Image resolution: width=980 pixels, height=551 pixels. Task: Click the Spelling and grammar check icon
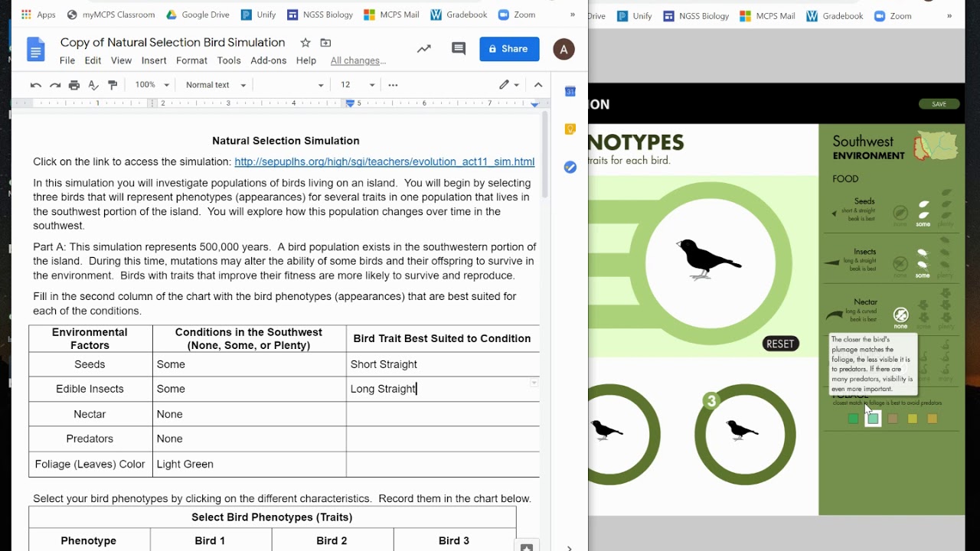pos(93,85)
